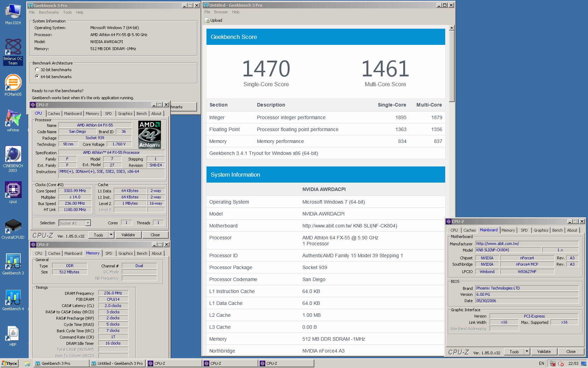This screenshot has height=368, width=588.
Task: Open the cpuz desktop shortcut icon
Action: click(x=13, y=192)
